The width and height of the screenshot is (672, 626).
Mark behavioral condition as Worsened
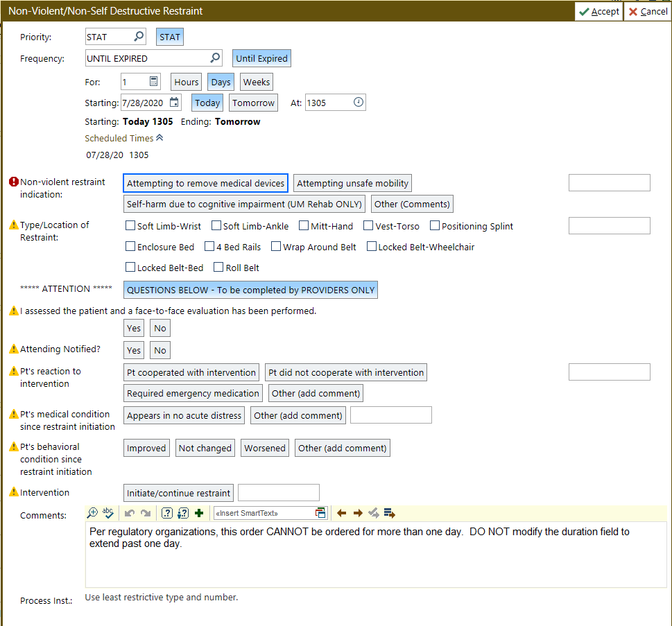pyautogui.click(x=264, y=448)
